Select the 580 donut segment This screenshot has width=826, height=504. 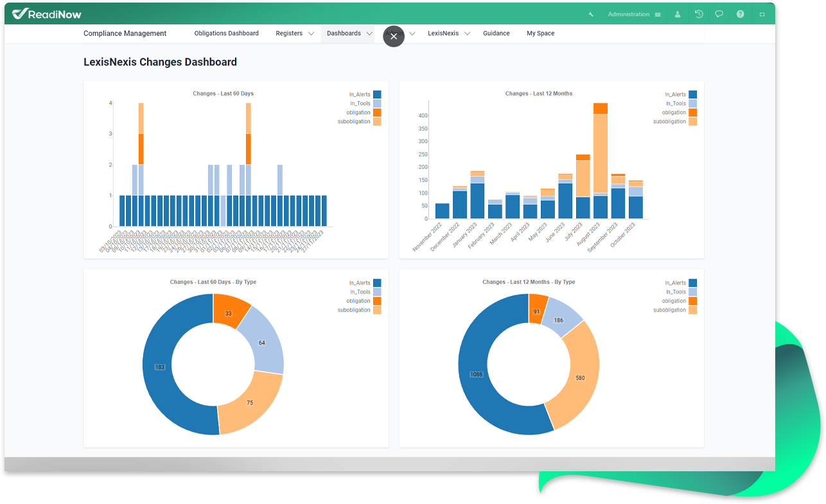coord(581,378)
